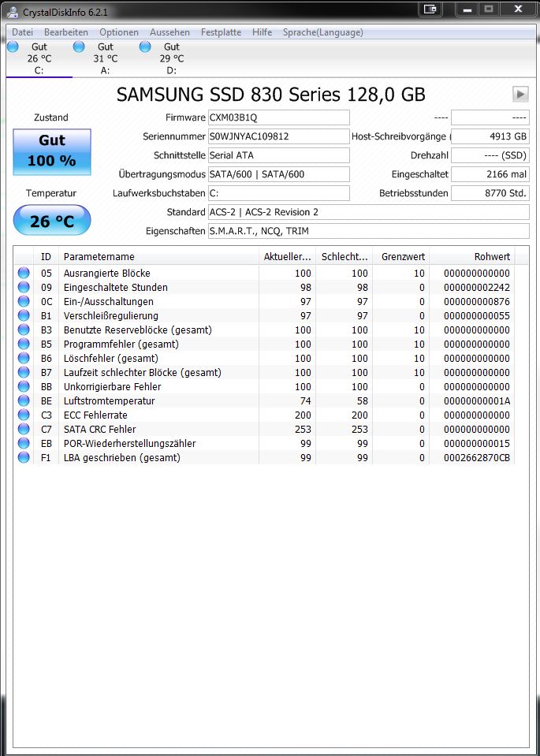The width and height of the screenshot is (540, 756).
Task: Click status icon of ECC Fehlerrate row
Action: tap(24, 415)
